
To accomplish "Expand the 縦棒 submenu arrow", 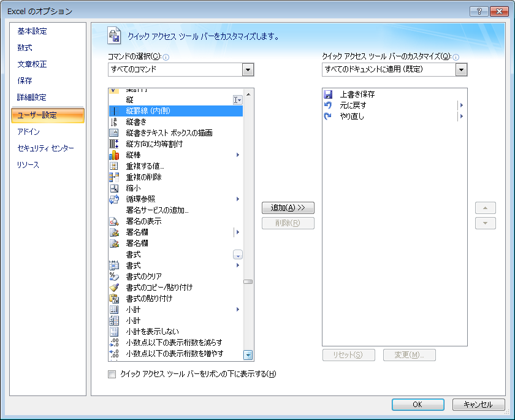I will tap(238, 155).
